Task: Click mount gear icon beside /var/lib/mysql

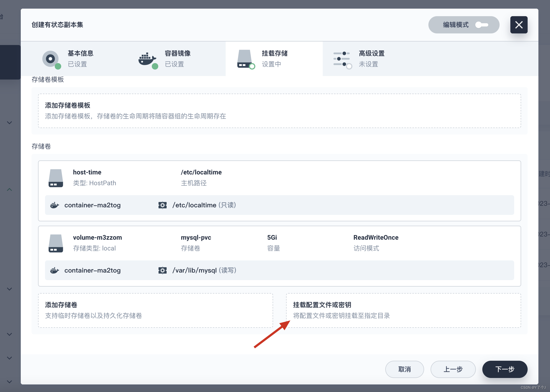Action: [163, 270]
